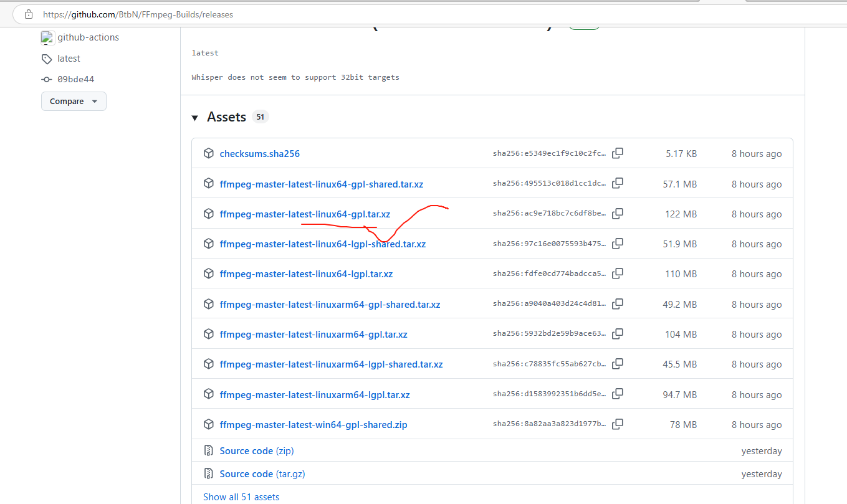Click zip file icon beside Source code (zip)
This screenshot has height=504, width=847.
(x=209, y=450)
